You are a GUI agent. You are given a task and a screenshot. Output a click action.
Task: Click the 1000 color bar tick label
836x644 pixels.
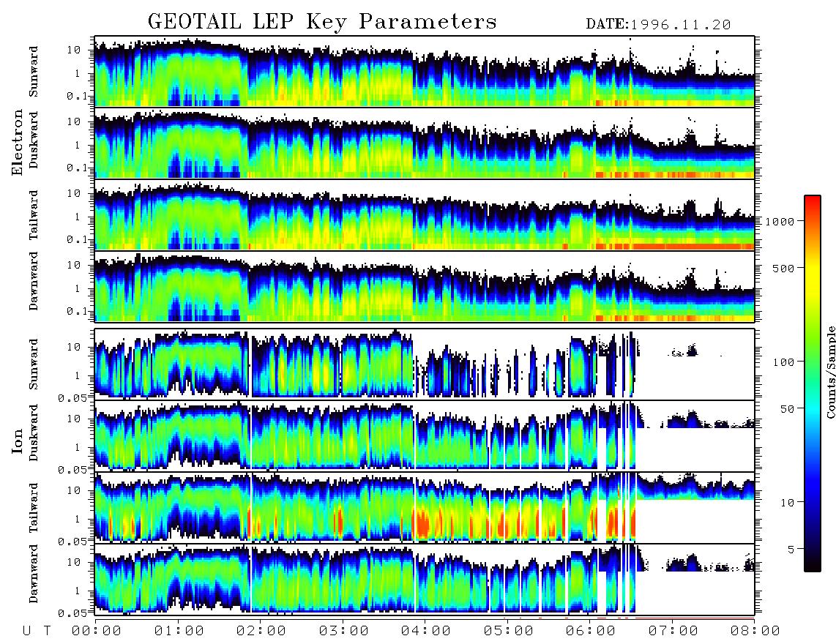[780, 221]
